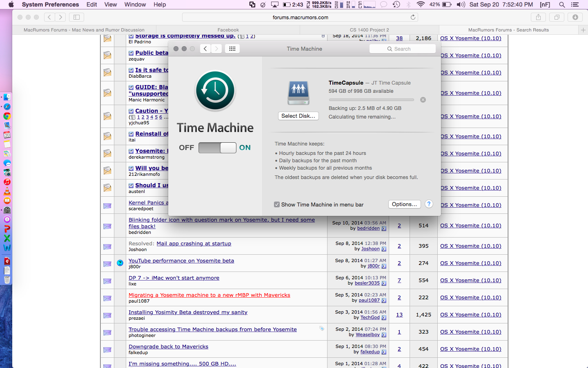This screenshot has width=588, height=368.
Task: Launch Word from the Dock
Action: pyautogui.click(x=7, y=248)
